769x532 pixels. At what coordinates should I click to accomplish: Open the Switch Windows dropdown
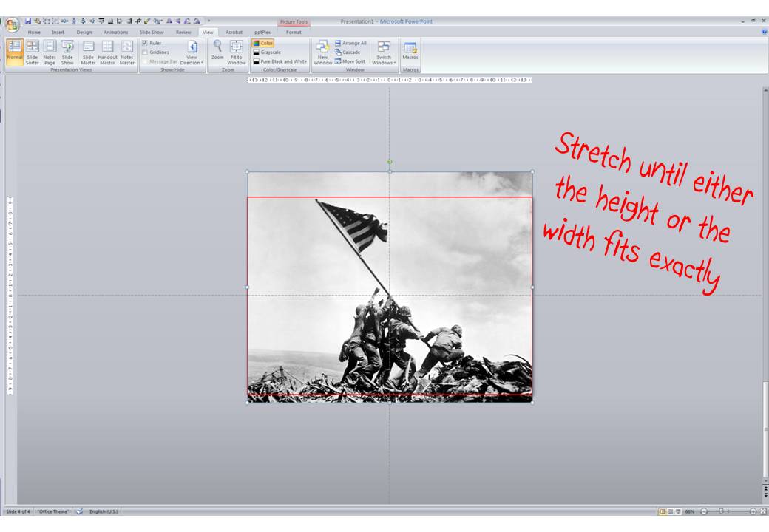[385, 52]
